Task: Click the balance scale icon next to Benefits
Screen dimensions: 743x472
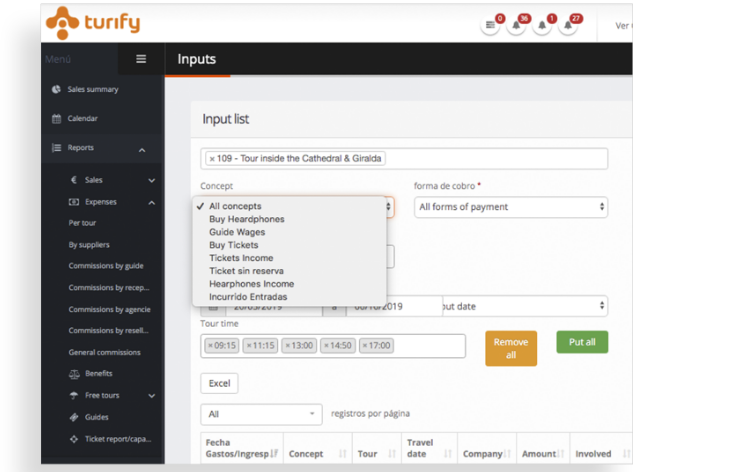Action: (x=74, y=374)
